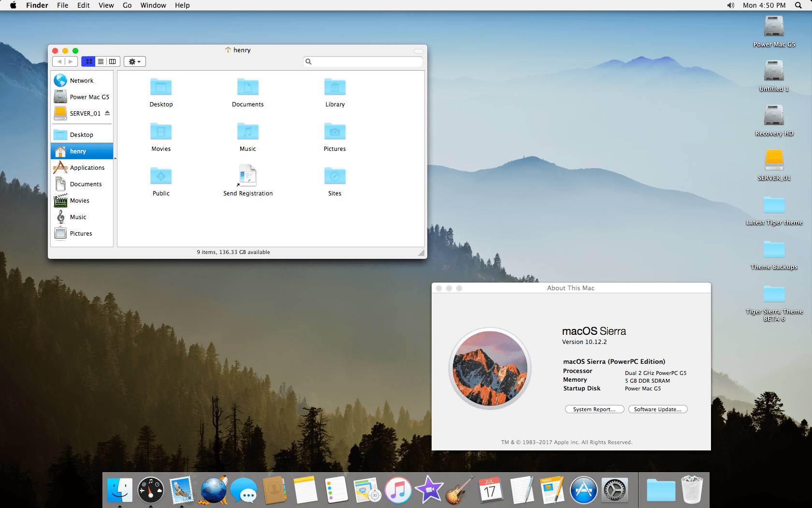
Task: Open the Finder action gear menu
Action: (x=134, y=61)
